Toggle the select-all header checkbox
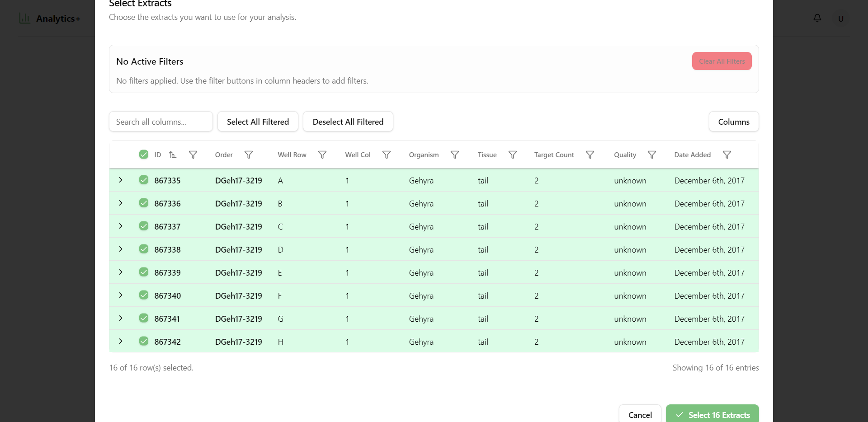The width and height of the screenshot is (868, 422). [x=144, y=155]
